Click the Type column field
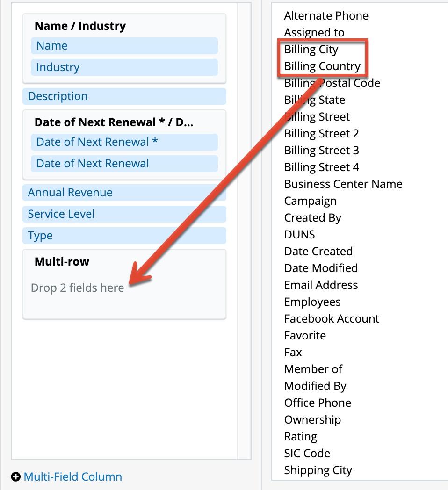Viewport: 448px width, 490px height. coord(124,236)
